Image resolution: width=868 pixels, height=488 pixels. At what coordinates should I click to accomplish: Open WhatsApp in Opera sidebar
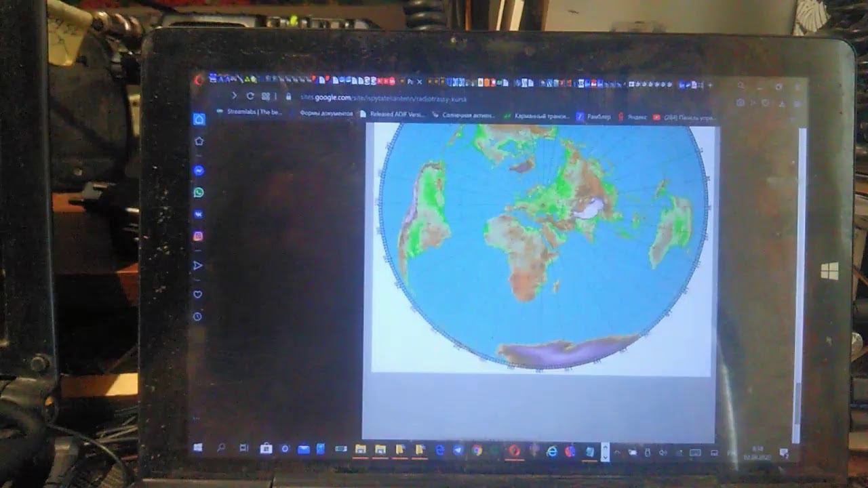coord(199,192)
